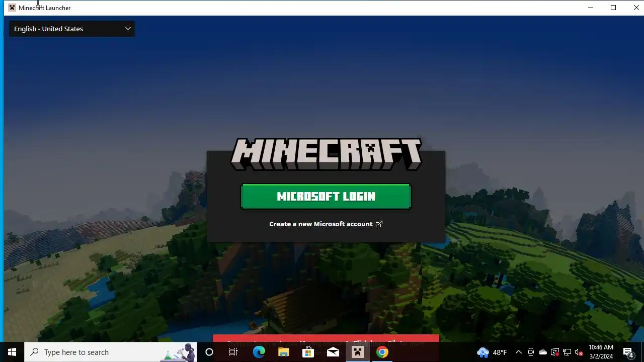
Task: Click the display sync tray icon with red dot
Action: [x=555, y=352]
